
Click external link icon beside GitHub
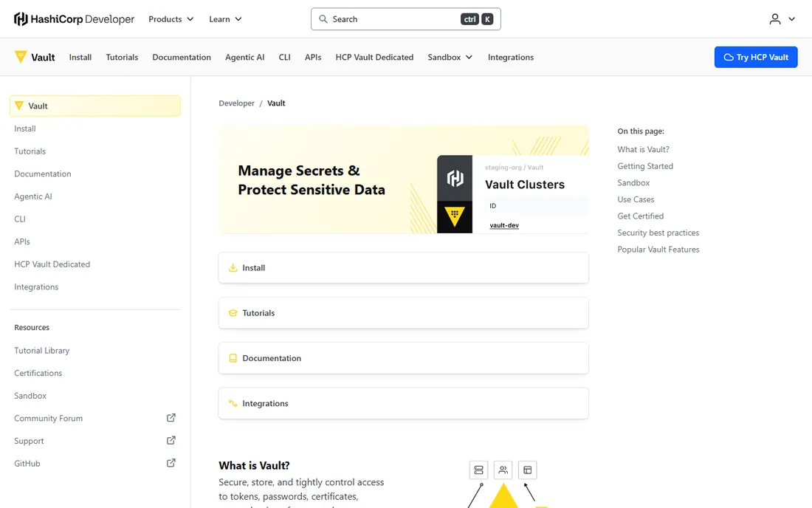tap(171, 463)
